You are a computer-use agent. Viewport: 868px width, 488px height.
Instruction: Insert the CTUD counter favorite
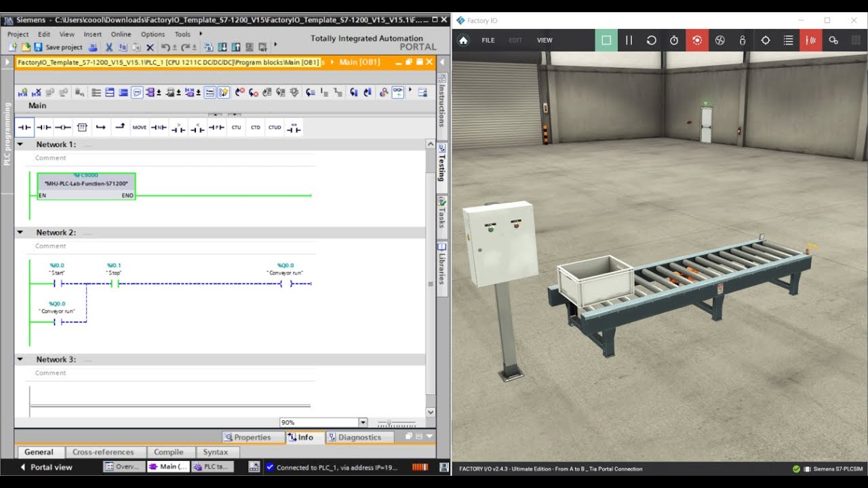(275, 127)
